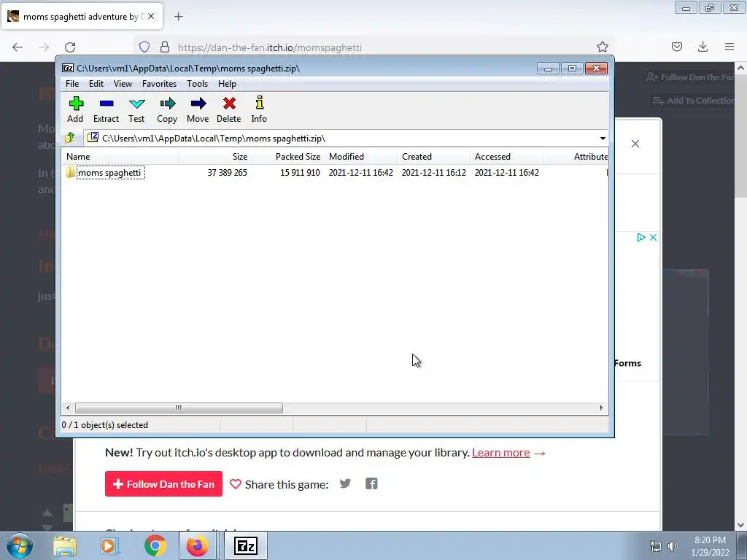Select the Copy toolbar icon
This screenshot has width=747, height=560.
point(167,109)
